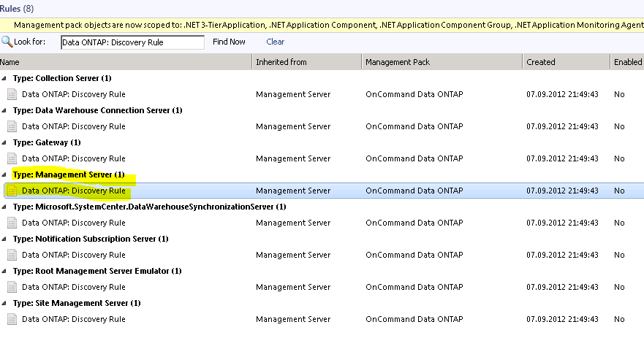The image size is (644, 357).
Task: Sort by the Management Pack column header
Action: [441, 62]
